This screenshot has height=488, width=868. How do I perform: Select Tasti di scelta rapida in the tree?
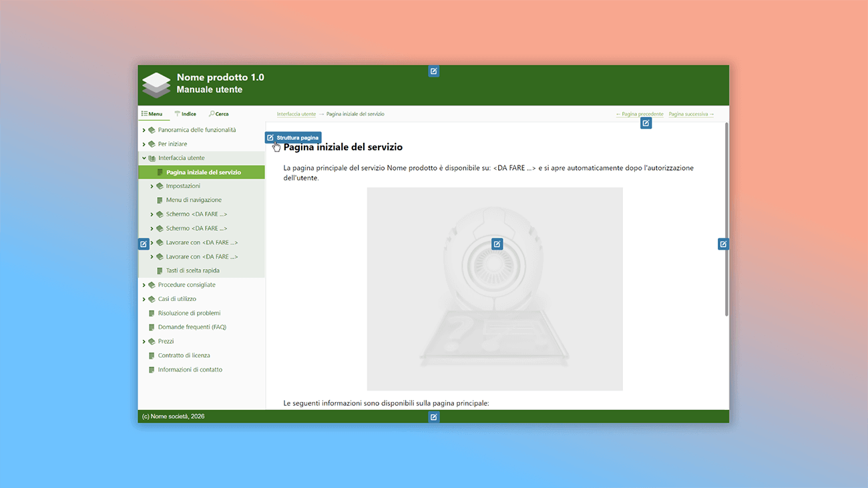[192, 270]
